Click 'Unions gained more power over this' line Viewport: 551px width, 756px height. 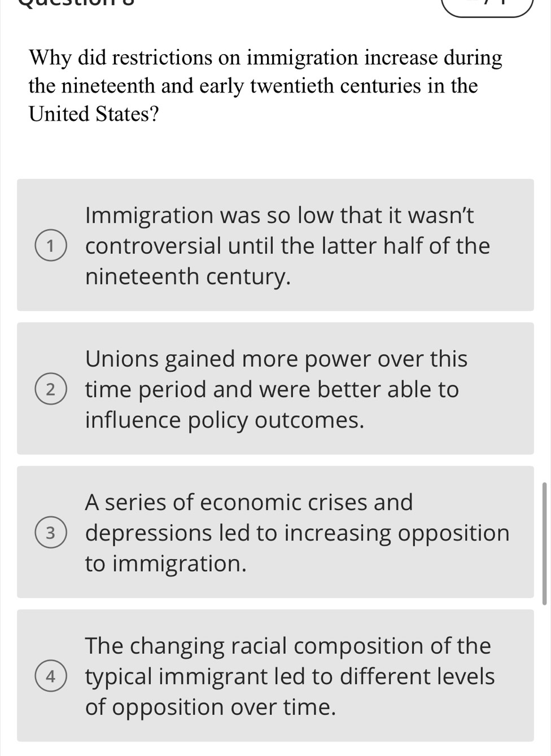pyautogui.click(x=276, y=359)
